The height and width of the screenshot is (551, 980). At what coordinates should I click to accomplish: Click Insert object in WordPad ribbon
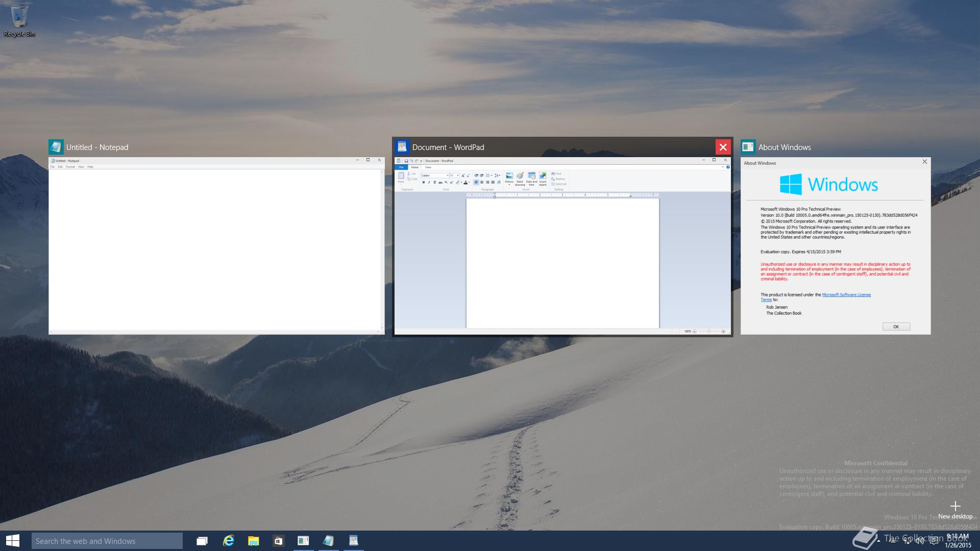543,178
